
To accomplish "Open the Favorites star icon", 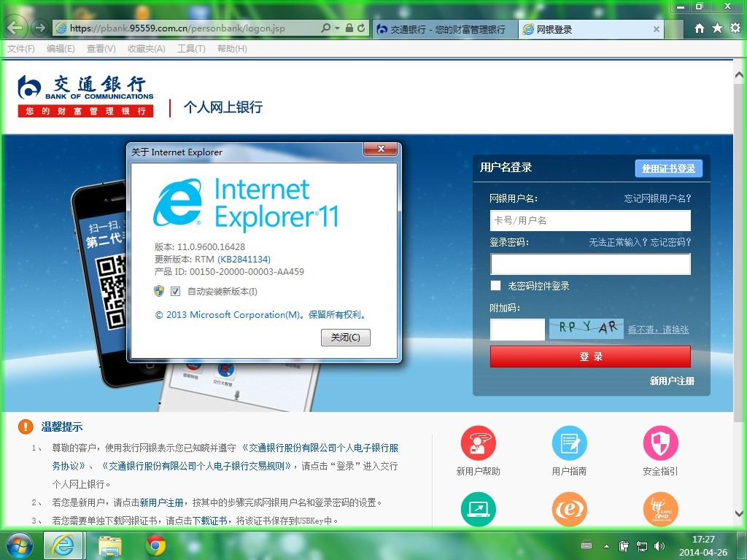I will point(718,28).
